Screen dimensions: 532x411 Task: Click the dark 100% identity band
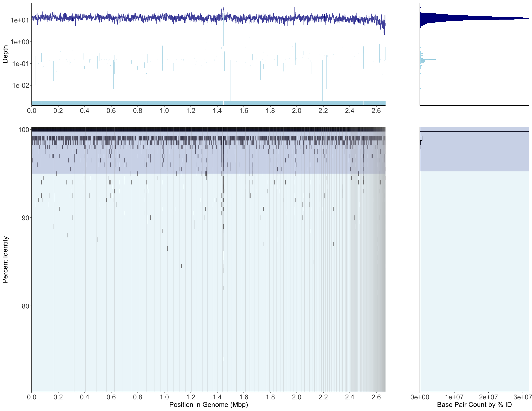(x=208, y=129)
